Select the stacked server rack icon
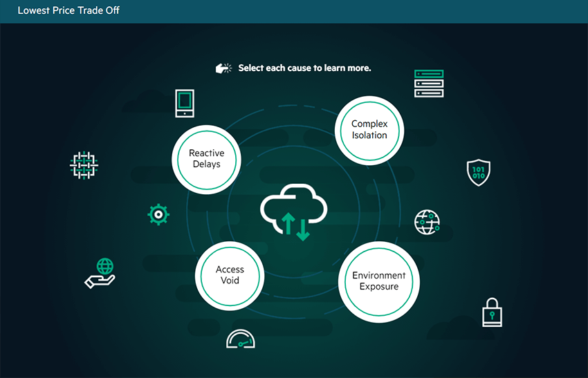The height and width of the screenshot is (378, 588). pyautogui.click(x=428, y=84)
